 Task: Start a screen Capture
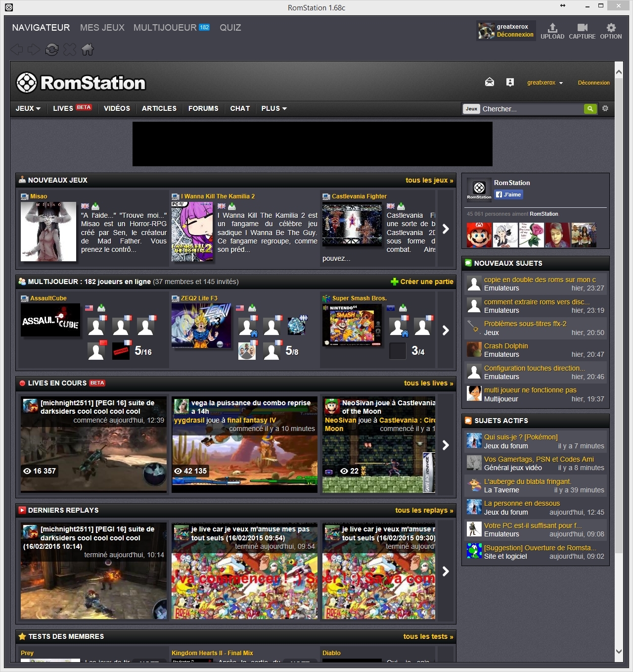pos(582,31)
